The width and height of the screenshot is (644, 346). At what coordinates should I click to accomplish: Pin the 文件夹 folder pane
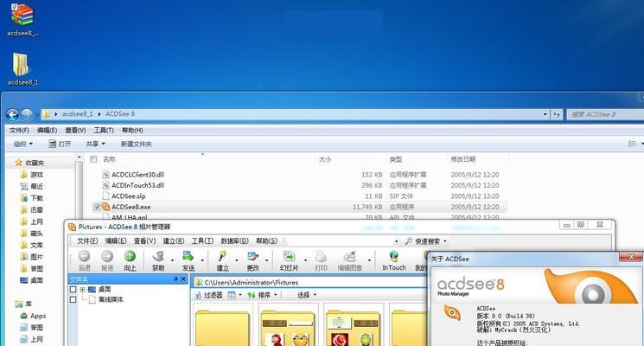point(175,279)
